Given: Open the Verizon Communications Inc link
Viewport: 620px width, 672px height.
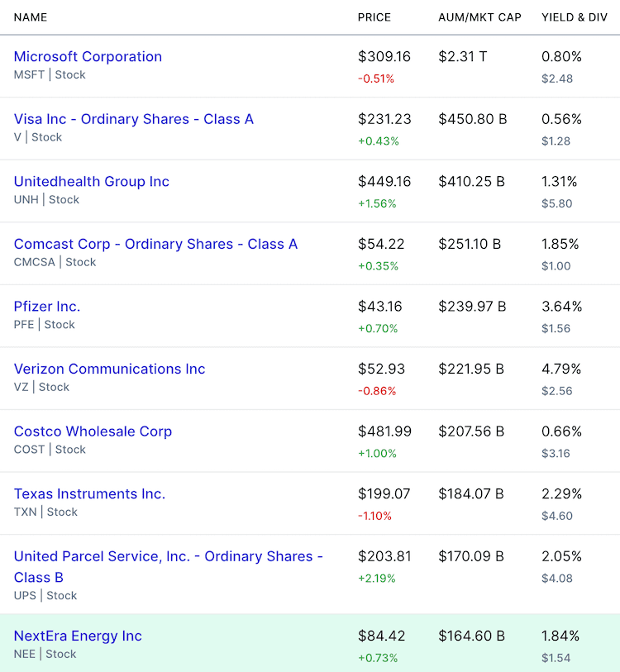Looking at the screenshot, I should pyautogui.click(x=109, y=369).
